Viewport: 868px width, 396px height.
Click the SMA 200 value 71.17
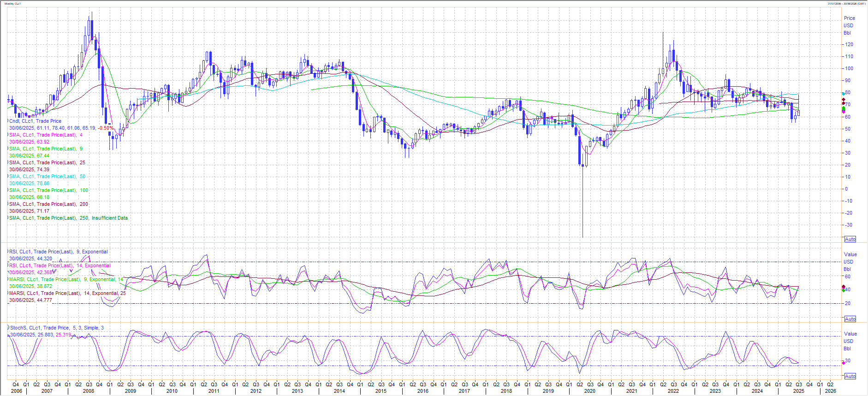point(42,211)
